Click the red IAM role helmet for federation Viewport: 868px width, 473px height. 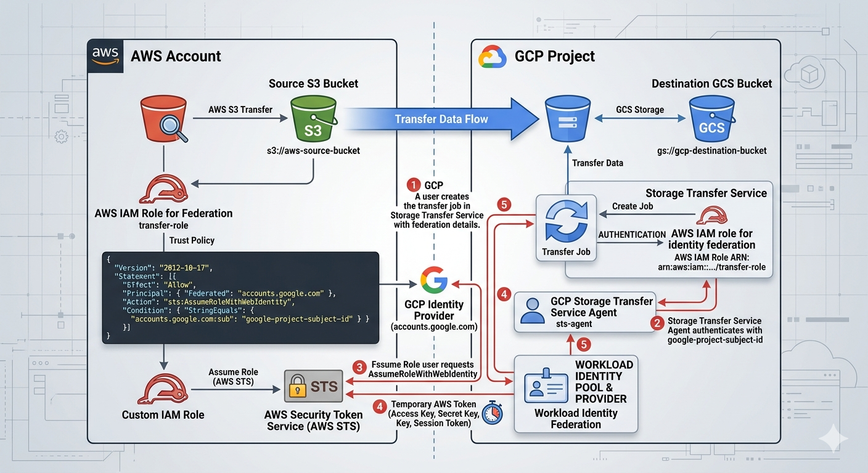163,190
